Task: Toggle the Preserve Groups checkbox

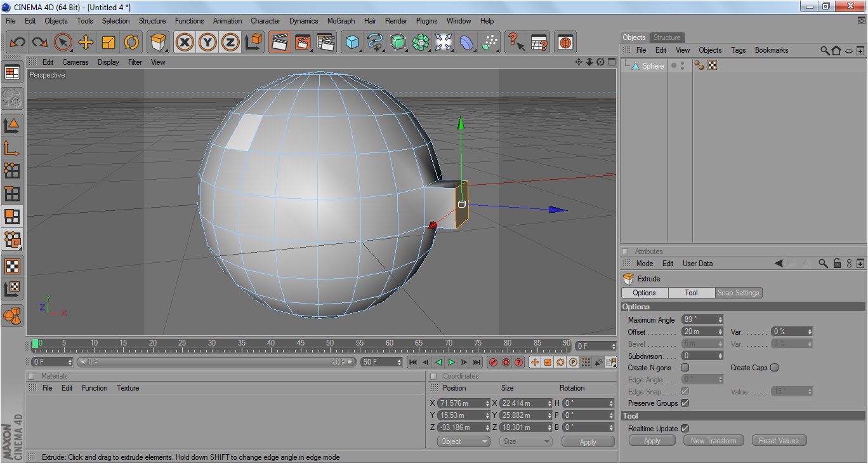Action: coord(685,403)
